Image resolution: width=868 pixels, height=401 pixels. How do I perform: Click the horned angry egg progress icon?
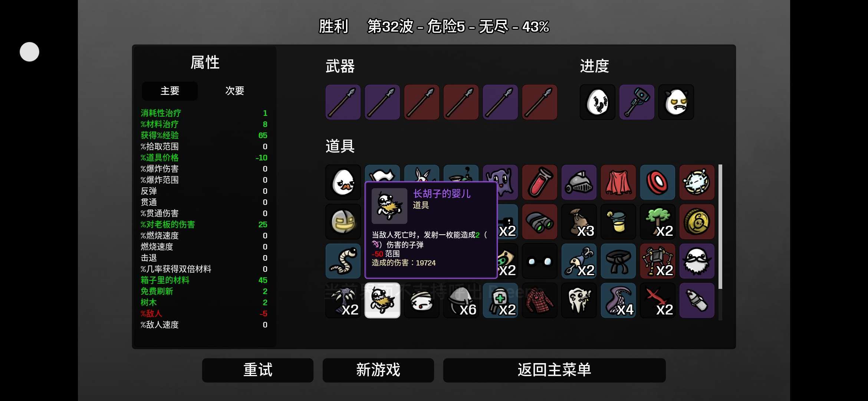(x=676, y=102)
